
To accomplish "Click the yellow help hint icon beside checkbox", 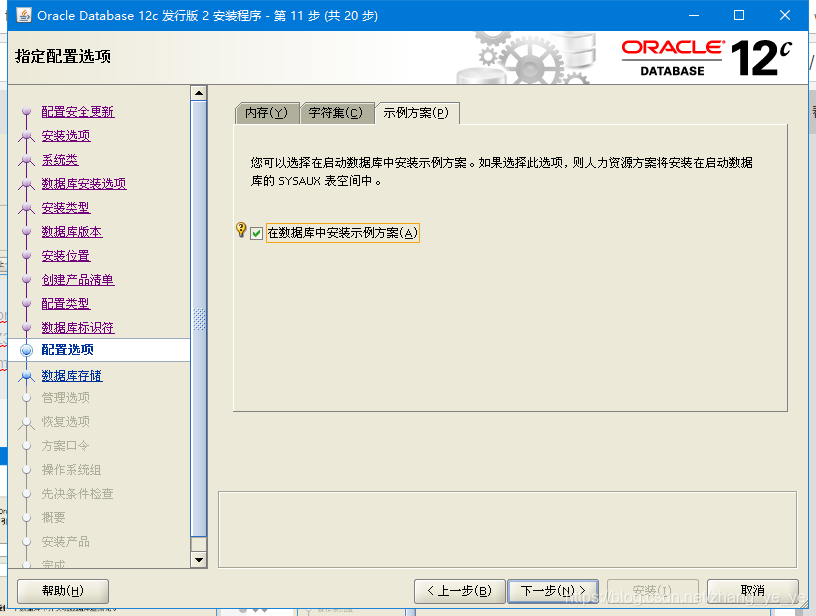I will [x=241, y=229].
